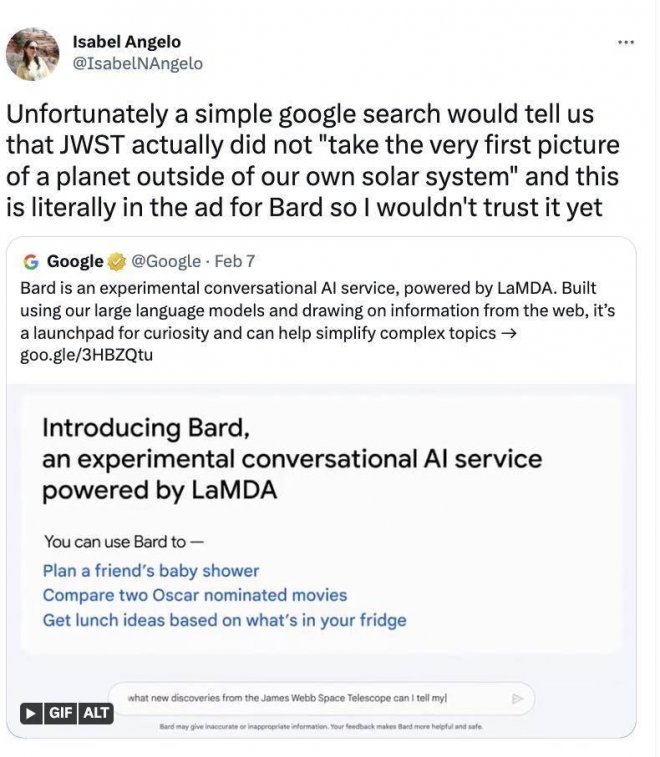Open the three-dot more options menu
660x757 pixels.
pos(626,42)
